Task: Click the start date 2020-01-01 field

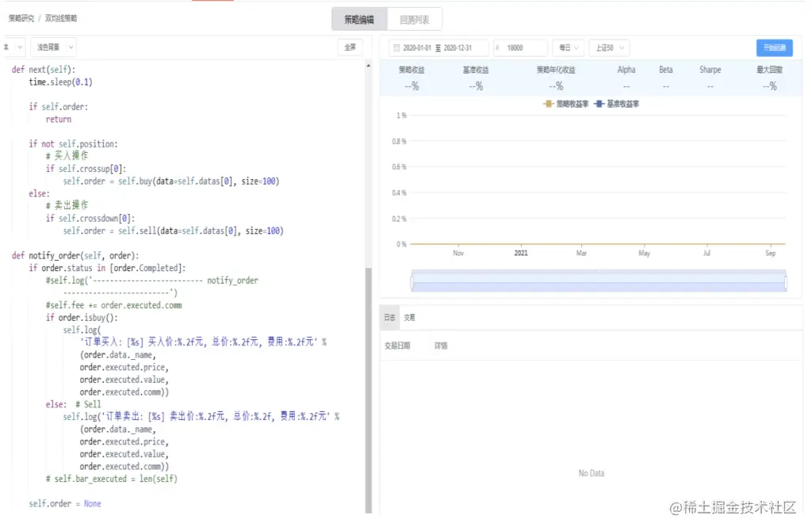Action: 417,48
